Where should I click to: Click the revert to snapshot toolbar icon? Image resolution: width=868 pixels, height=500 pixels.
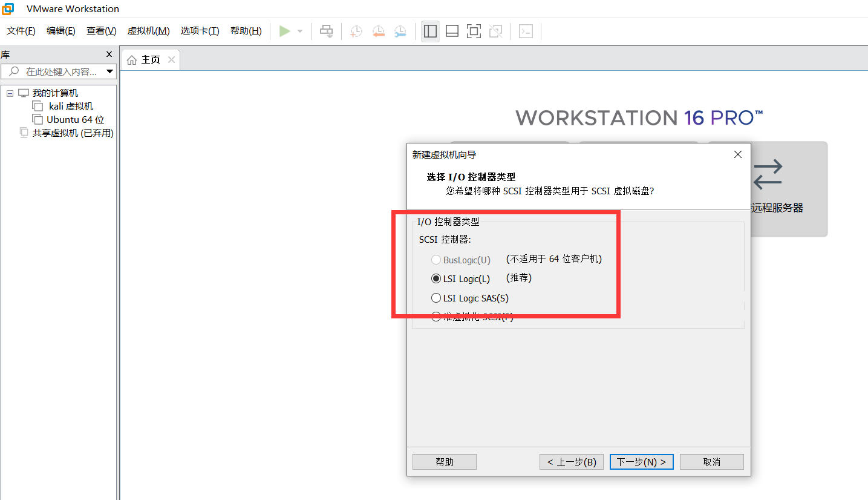point(379,31)
